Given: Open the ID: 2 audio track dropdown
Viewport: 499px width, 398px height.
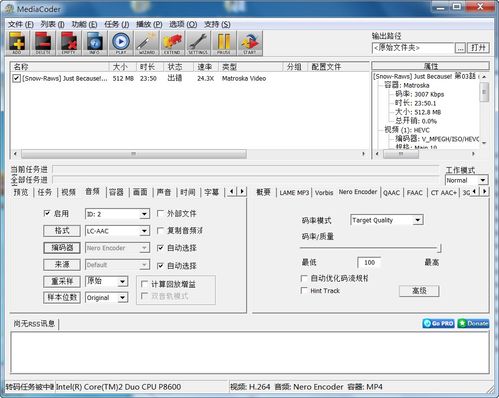Looking at the screenshot, I should click(x=117, y=214).
